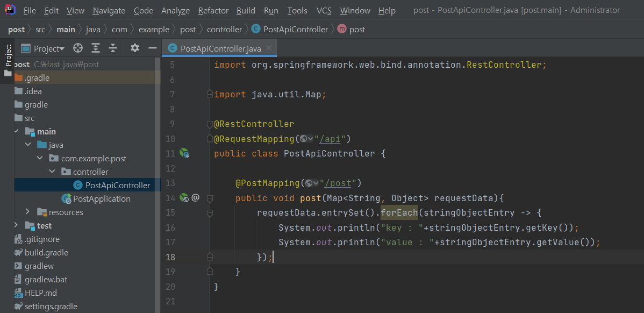644x313 pixels.
Task: Collapse the post method using line 14 fold arrow
Action: pos(210,198)
